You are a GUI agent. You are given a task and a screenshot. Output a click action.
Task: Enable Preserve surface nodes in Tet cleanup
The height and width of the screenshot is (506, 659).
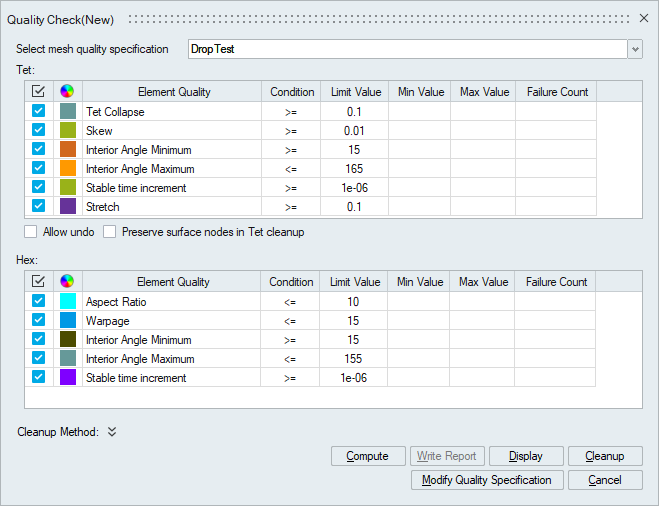click(109, 232)
